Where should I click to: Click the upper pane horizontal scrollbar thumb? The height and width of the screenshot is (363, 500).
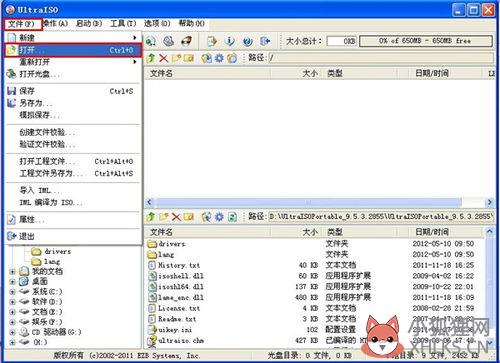click(308, 202)
